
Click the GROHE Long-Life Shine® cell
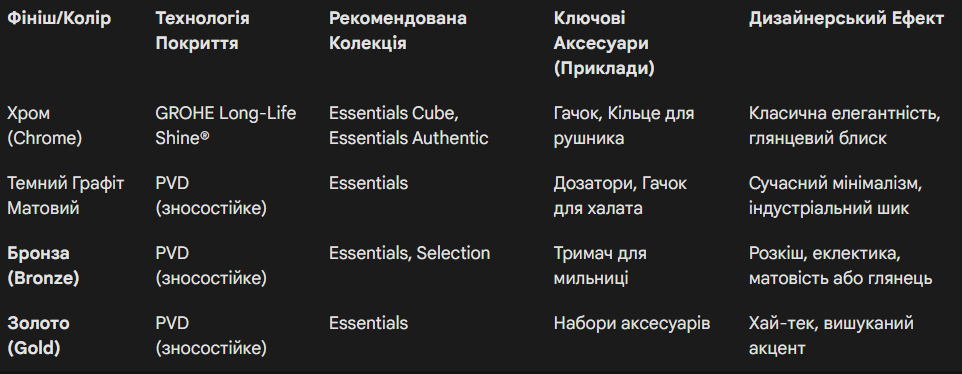pyautogui.click(x=226, y=126)
